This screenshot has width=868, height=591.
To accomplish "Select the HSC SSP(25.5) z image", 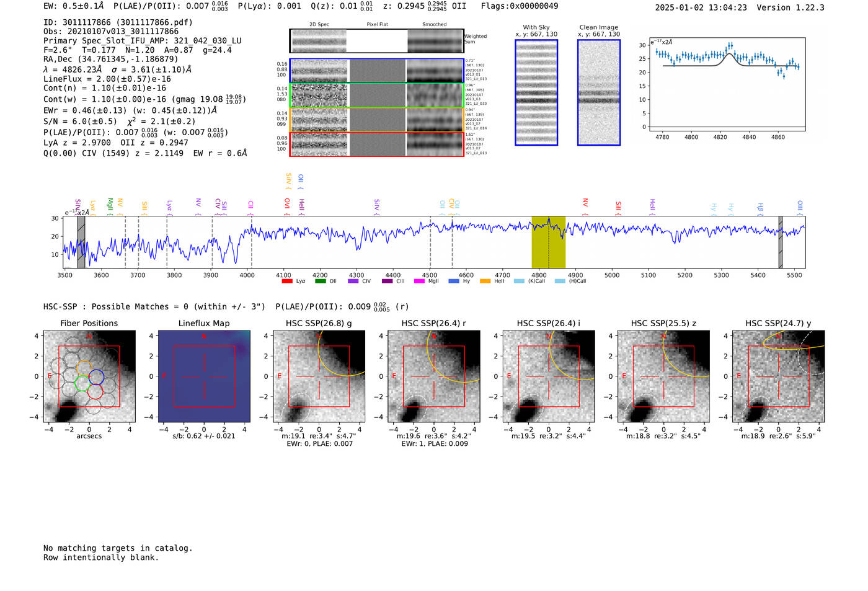I will (x=663, y=376).
